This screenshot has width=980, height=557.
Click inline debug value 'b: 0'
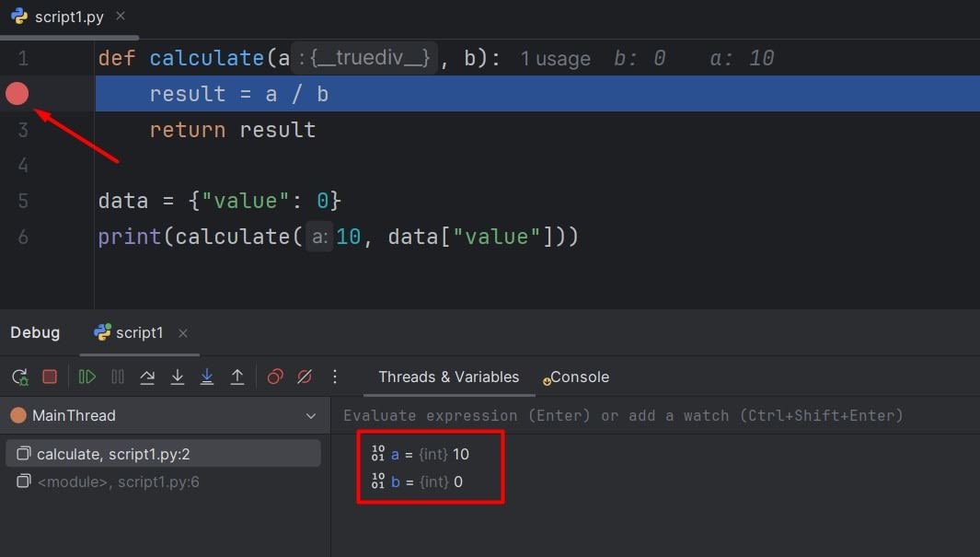[640, 59]
